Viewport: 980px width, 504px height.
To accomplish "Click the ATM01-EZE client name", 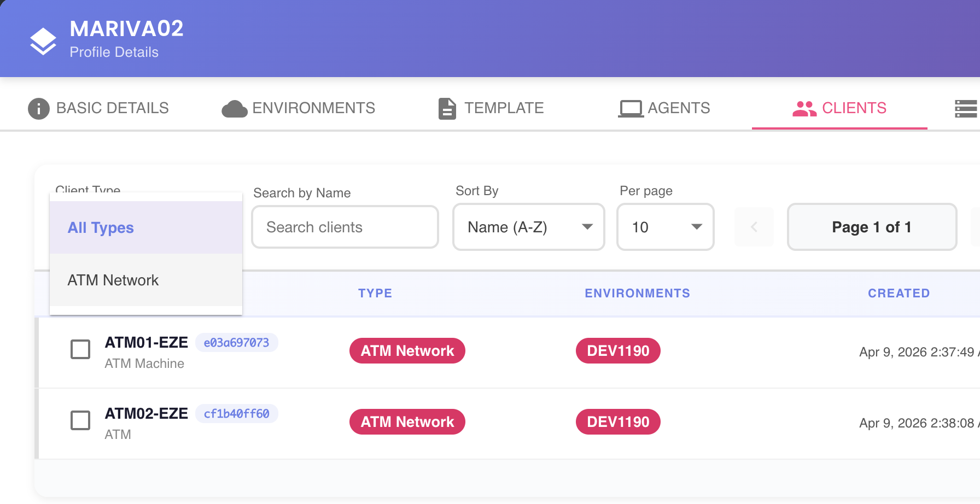I will [x=147, y=343].
